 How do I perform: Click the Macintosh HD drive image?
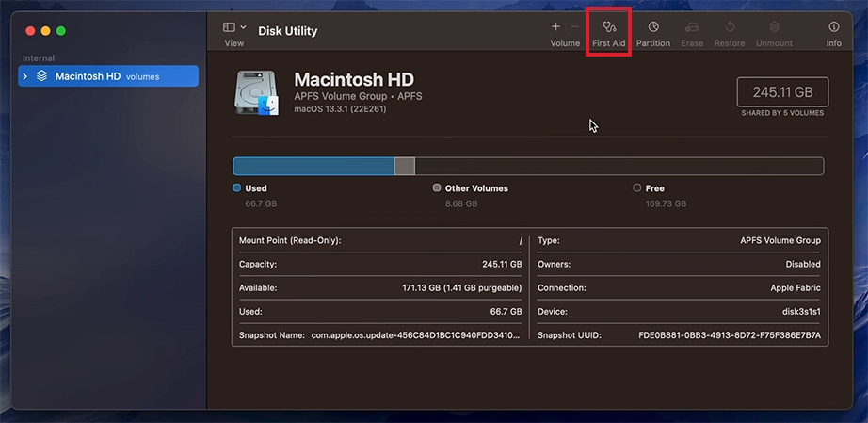click(256, 92)
